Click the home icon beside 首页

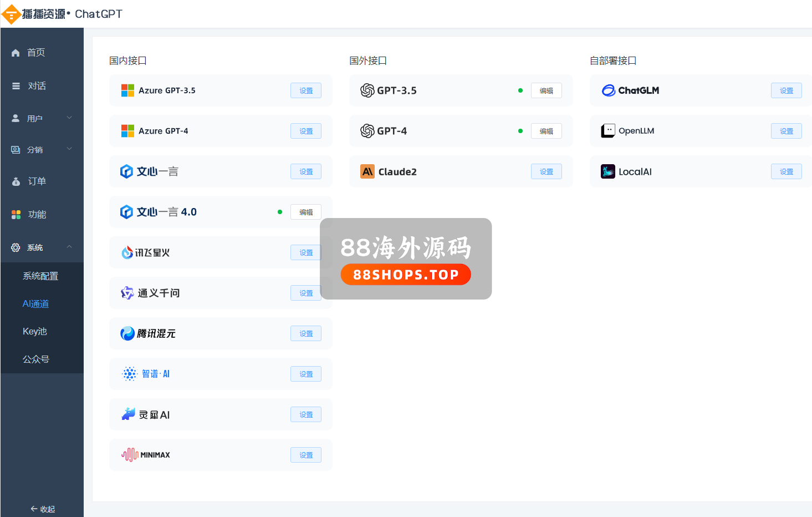tap(16, 53)
